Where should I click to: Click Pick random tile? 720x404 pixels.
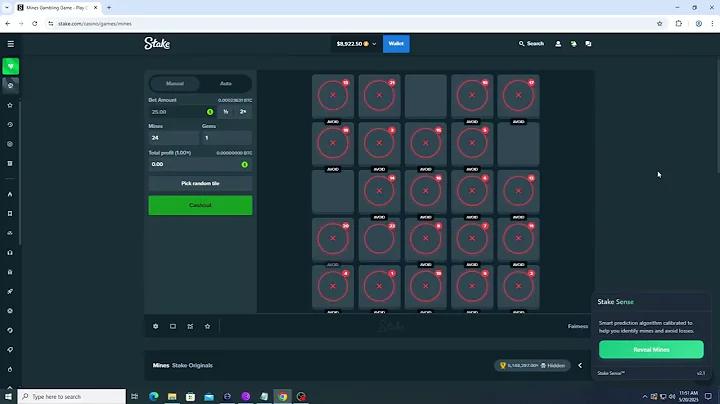(200, 183)
